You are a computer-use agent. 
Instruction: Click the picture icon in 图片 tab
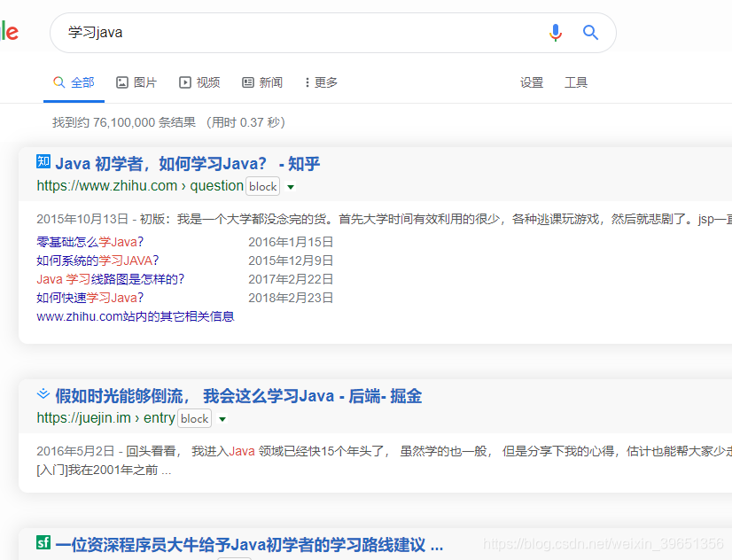[121, 82]
